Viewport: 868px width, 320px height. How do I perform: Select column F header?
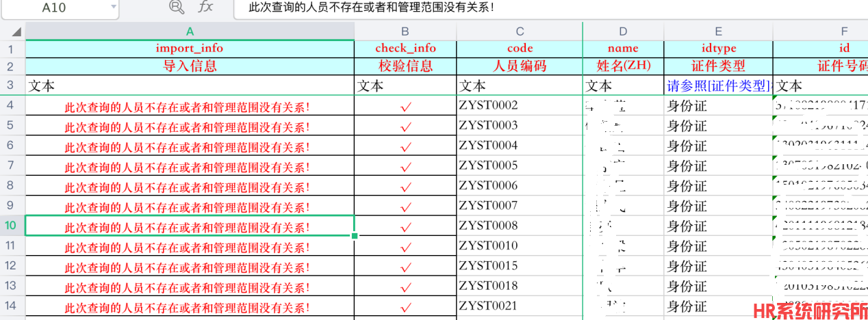point(820,31)
